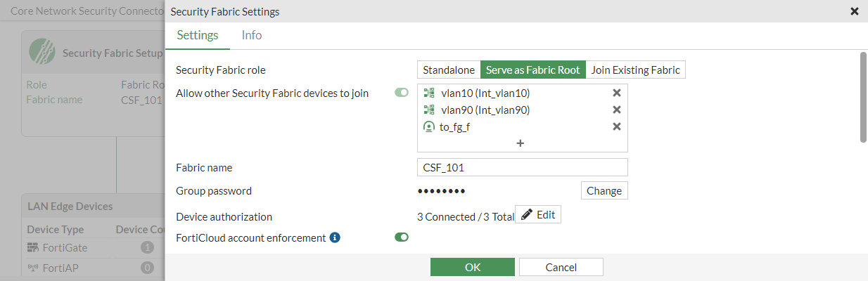Click the Fabric name input field
Screen dimensions: 868x281
tap(522, 167)
